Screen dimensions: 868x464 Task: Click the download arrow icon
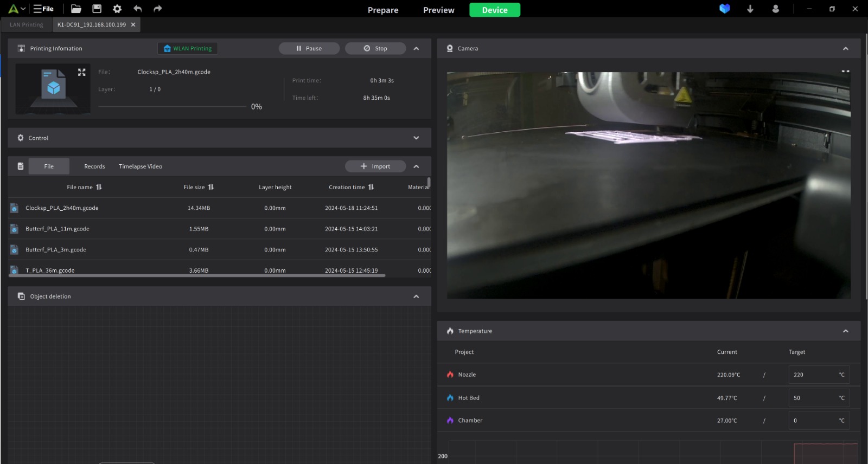coord(750,9)
